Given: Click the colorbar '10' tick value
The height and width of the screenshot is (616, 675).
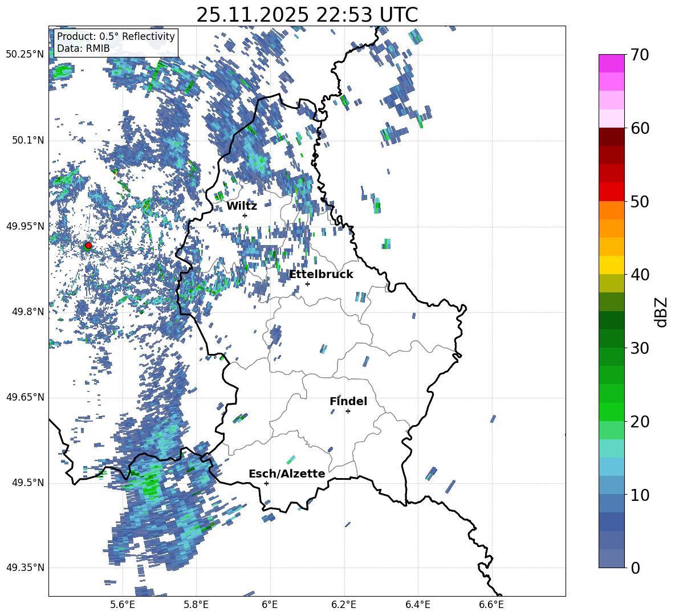Looking at the screenshot, I should click(640, 495).
